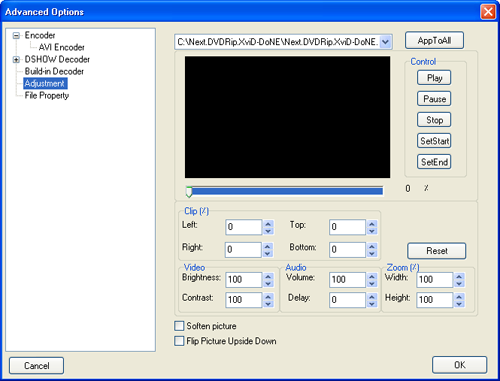500x381 pixels.
Task: Select Build-in Decoder in the tree
Action: (x=54, y=71)
